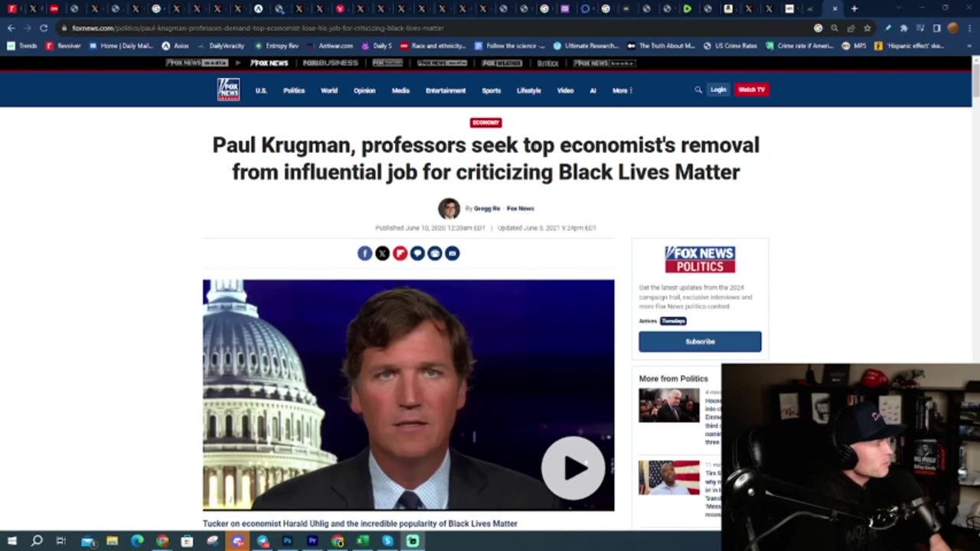The image size is (980, 551).
Task: Click the print article icon
Action: point(435,253)
